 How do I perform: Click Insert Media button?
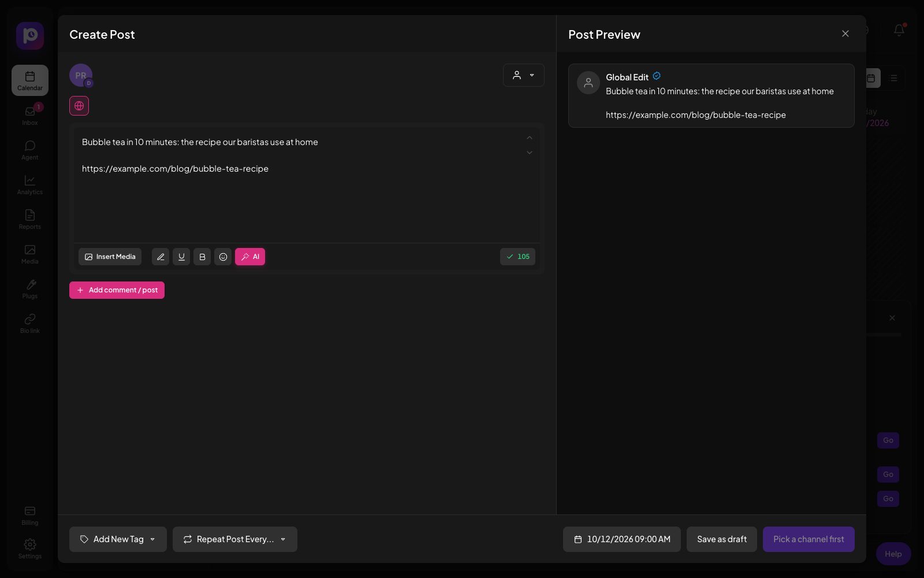(x=110, y=257)
